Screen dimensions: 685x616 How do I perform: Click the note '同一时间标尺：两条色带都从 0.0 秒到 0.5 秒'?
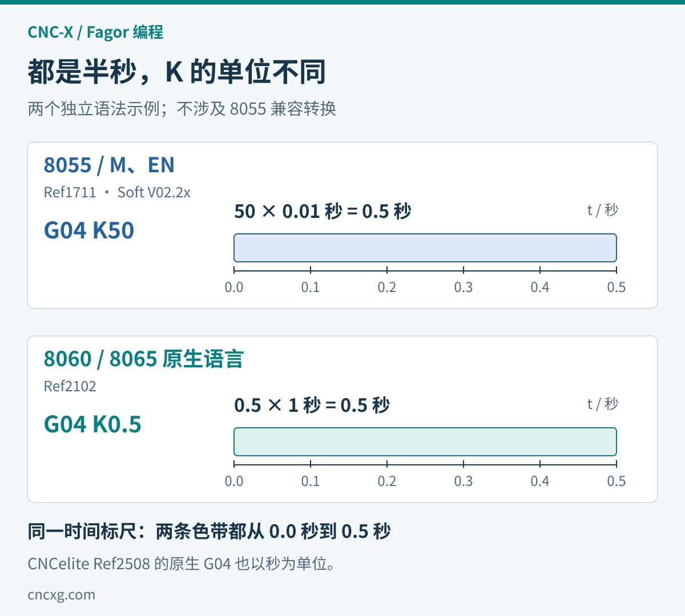pyautogui.click(x=209, y=532)
